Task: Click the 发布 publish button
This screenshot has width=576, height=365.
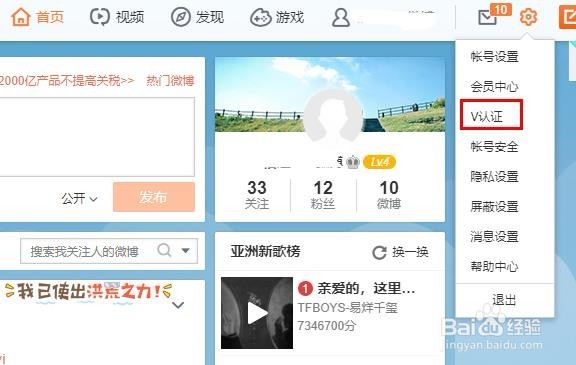Action: 154,197
